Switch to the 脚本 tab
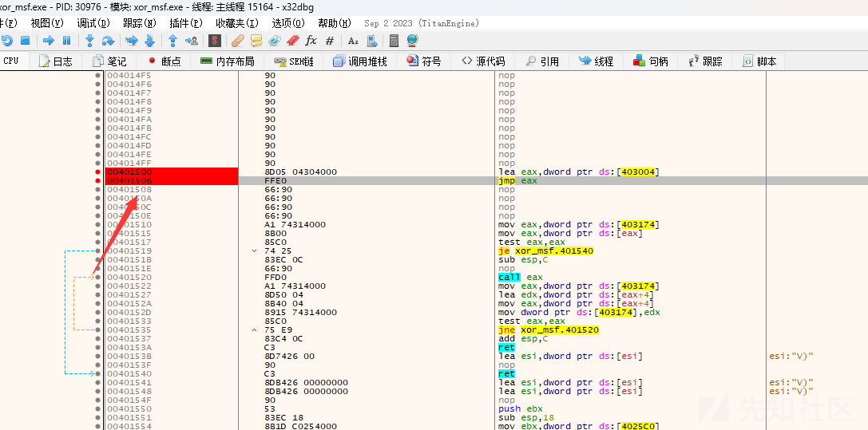The height and width of the screenshot is (430, 868). pyautogui.click(x=759, y=61)
